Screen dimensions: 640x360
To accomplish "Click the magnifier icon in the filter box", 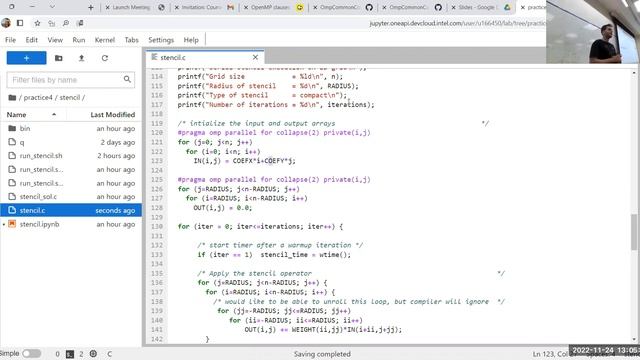I will pos(127,79).
